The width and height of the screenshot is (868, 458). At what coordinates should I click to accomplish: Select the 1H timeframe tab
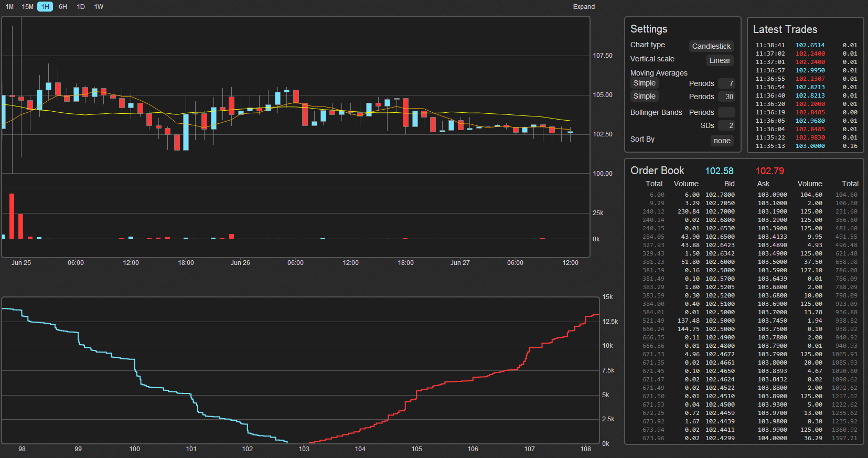click(45, 7)
